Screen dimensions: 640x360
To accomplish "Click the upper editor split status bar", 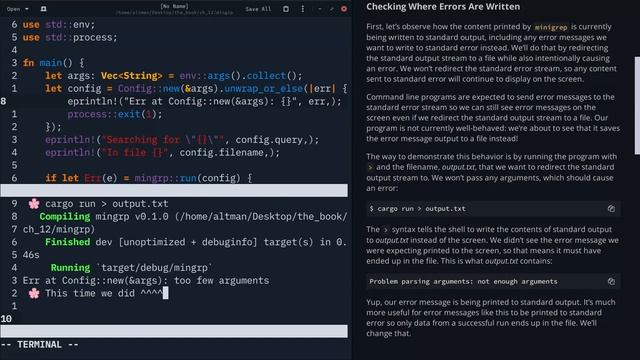I will pos(174,191).
